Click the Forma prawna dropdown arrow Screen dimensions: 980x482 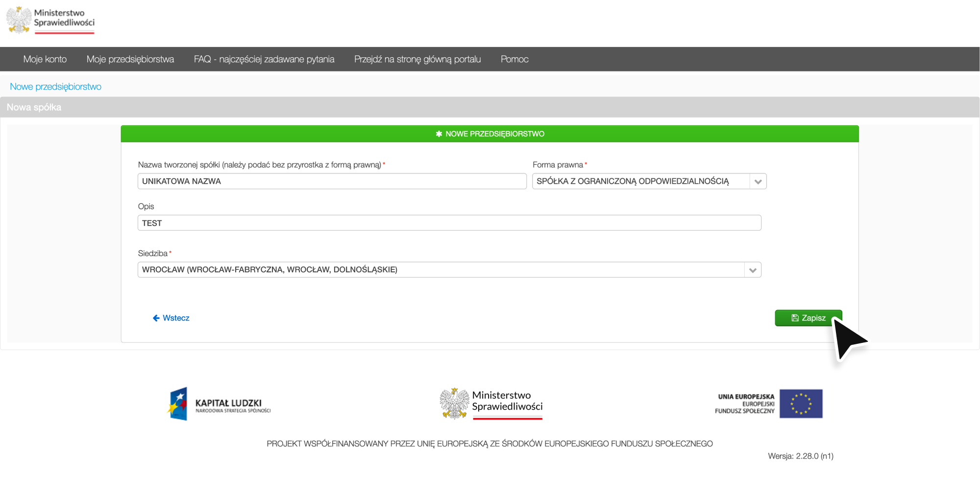pos(758,182)
